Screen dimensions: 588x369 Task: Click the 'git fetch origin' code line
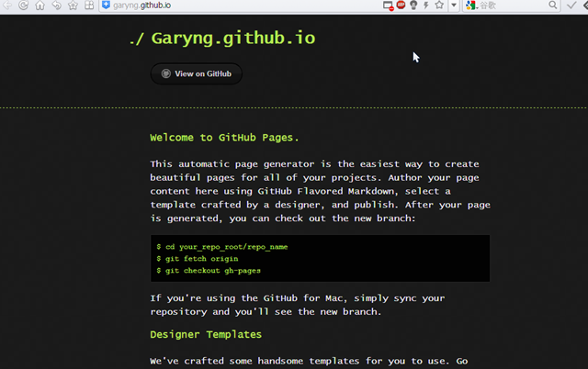pyautogui.click(x=198, y=259)
